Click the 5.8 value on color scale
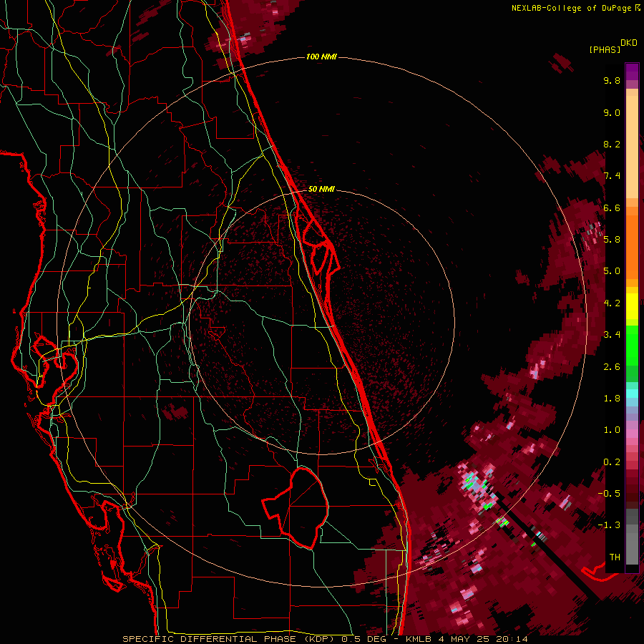The image size is (644, 644). point(612,240)
